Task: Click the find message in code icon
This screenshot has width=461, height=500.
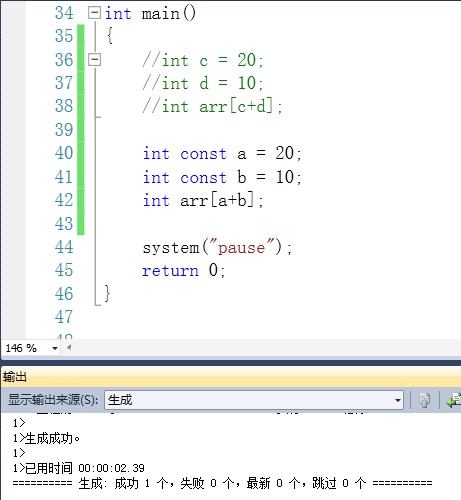Action: coord(424,400)
